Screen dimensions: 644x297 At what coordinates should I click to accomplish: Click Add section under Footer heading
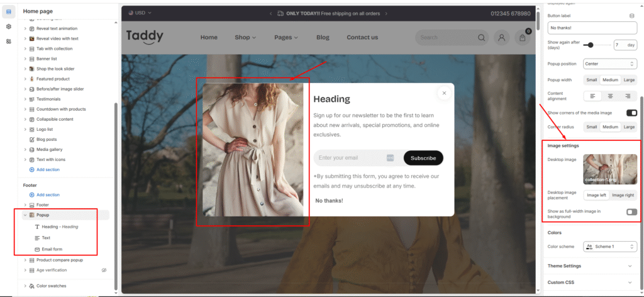[45, 194]
